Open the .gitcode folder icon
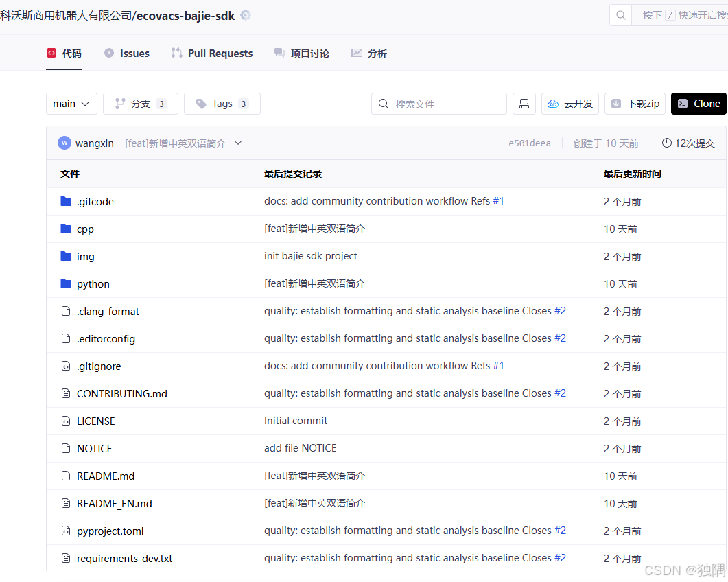The height and width of the screenshot is (582, 728). pos(66,201)
